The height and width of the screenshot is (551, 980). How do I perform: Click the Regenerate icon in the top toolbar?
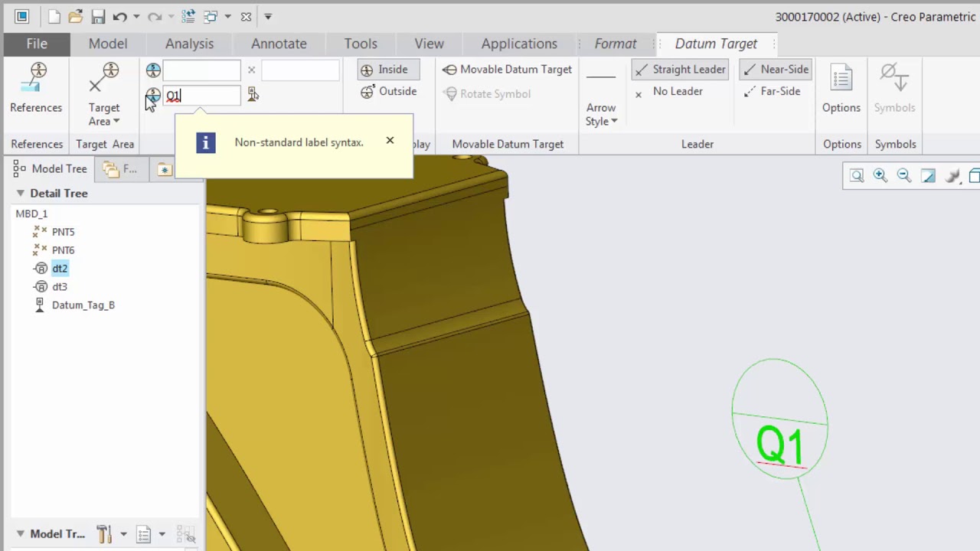(x=188, y=16)
